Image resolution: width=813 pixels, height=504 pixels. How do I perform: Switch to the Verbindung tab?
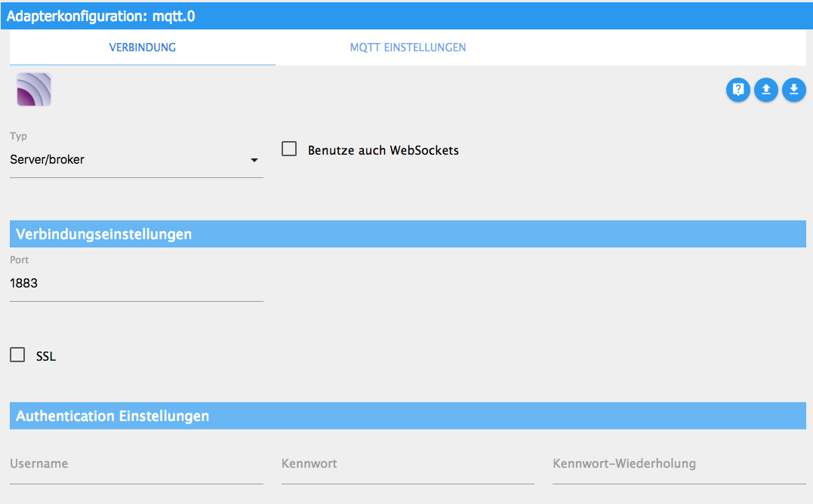[x=143, y=48]
